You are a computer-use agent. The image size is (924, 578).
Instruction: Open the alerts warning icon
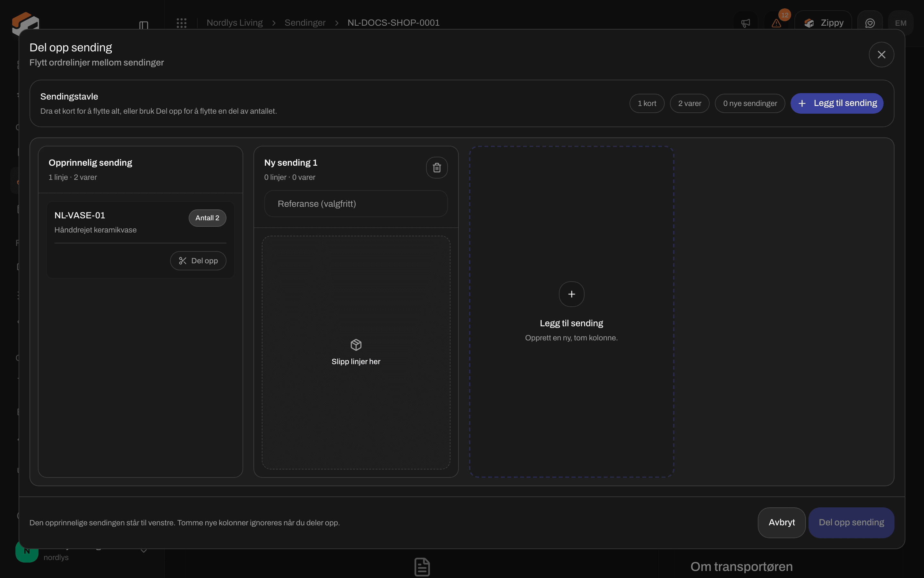[776, 23]
